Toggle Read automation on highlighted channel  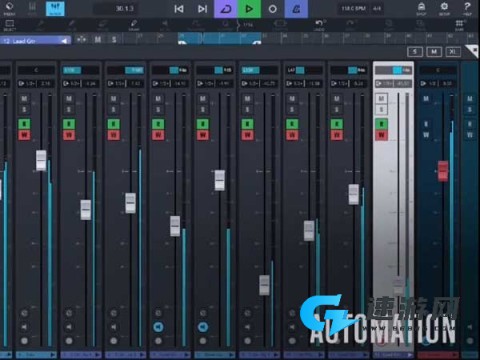(382, 124)
